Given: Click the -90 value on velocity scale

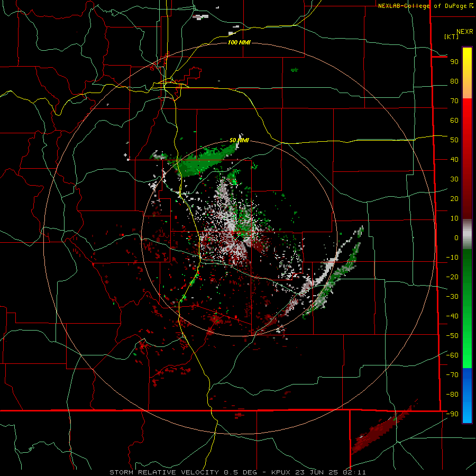Looking at the screenshot, I should coord(452,414).
